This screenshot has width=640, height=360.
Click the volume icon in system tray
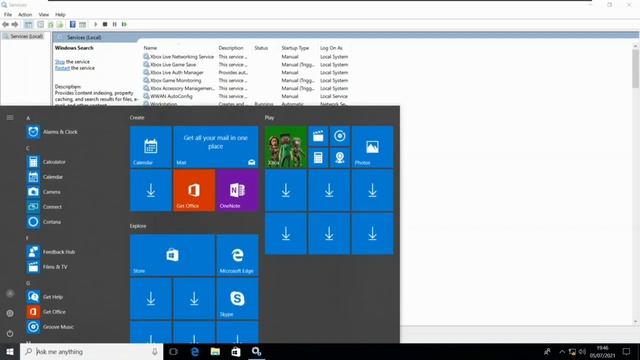click(x=582, y=351)
